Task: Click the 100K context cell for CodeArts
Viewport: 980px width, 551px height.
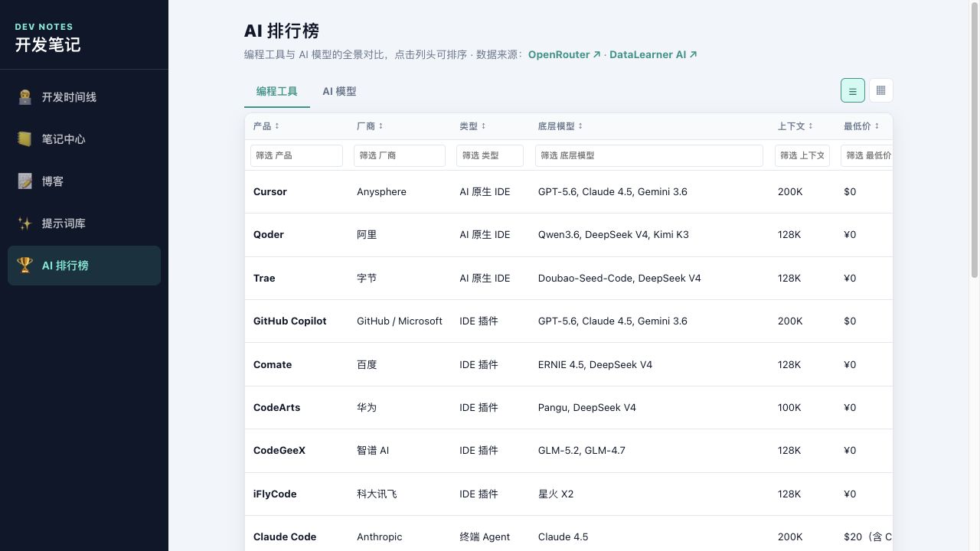Action: (789, 408)
